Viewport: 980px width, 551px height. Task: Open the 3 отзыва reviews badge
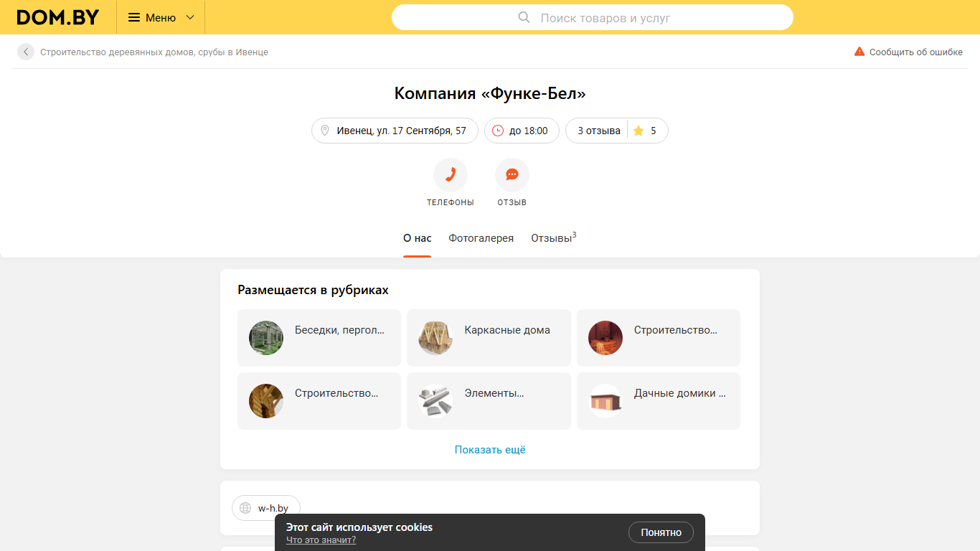[598, 131]
